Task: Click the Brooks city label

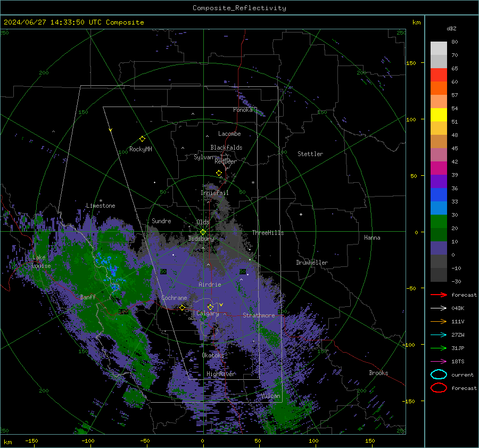Action: point(378,373)
